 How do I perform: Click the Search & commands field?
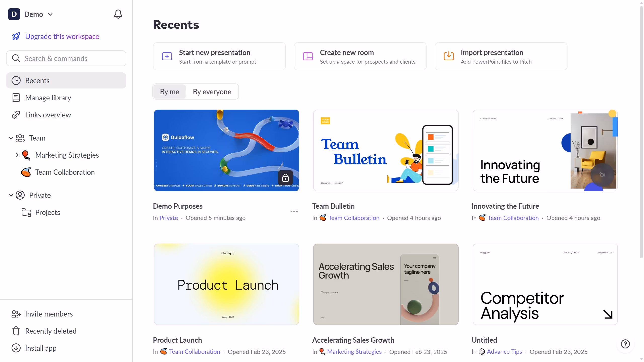tap(66, 59)
